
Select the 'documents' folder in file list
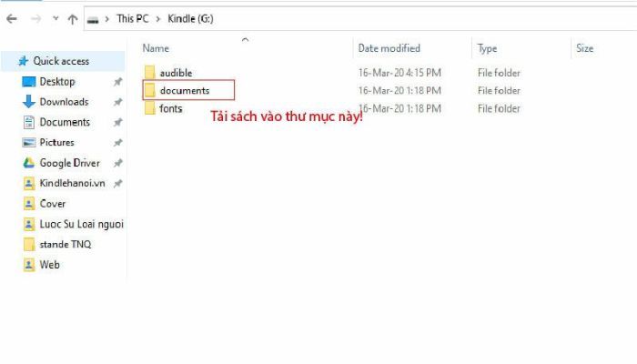pos(185,91)
